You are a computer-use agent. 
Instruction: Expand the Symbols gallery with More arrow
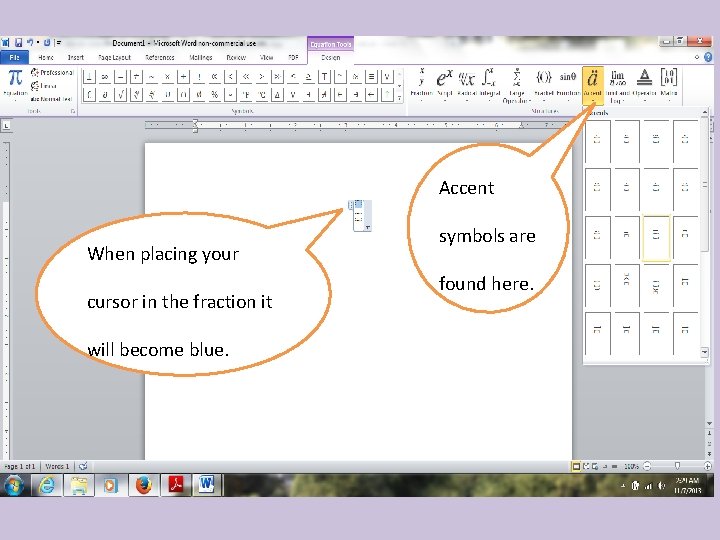[x=399, y=97]
